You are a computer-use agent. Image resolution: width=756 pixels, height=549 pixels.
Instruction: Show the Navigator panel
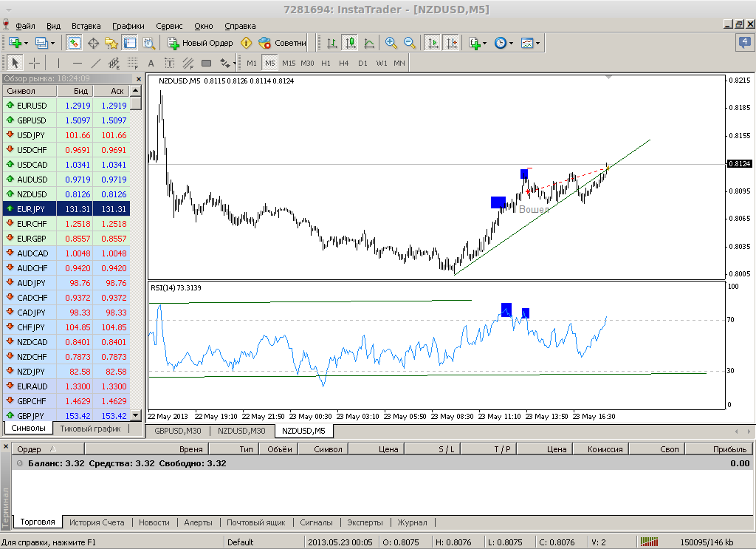tap(111, 43)
